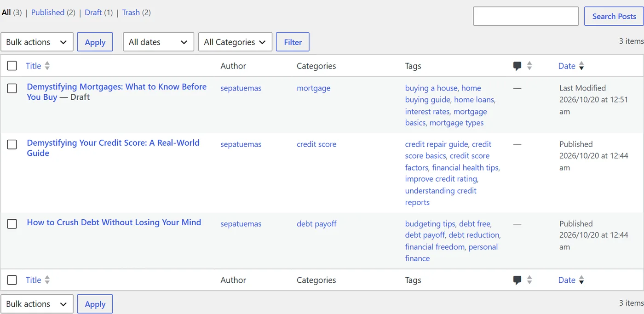The image size is (644, 314).
Task: Open the All dates dropdown
Action: coord(158,42)
